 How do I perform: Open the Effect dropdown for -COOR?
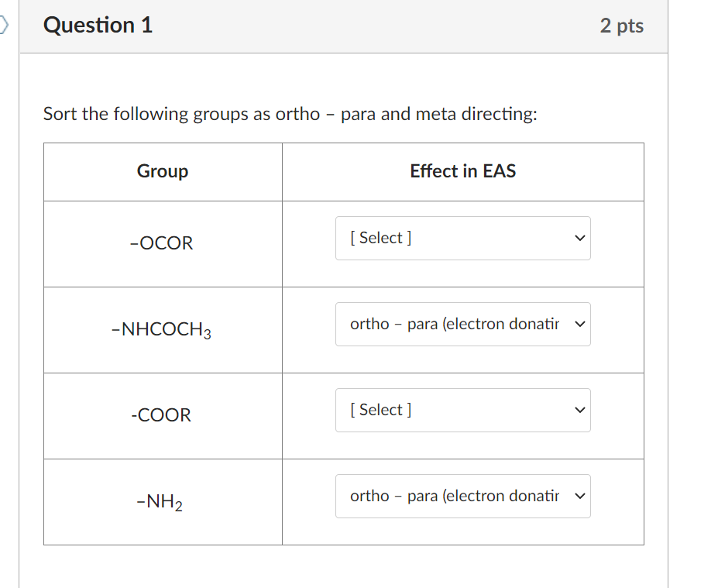462,410
